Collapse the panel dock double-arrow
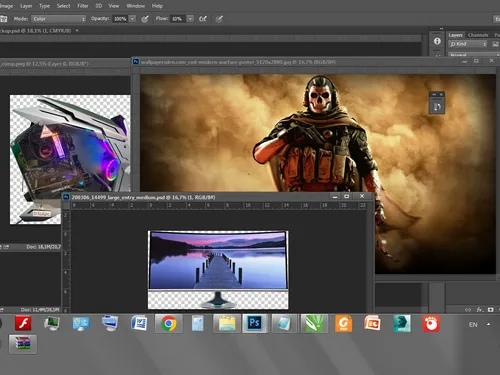 coord(441,29)
